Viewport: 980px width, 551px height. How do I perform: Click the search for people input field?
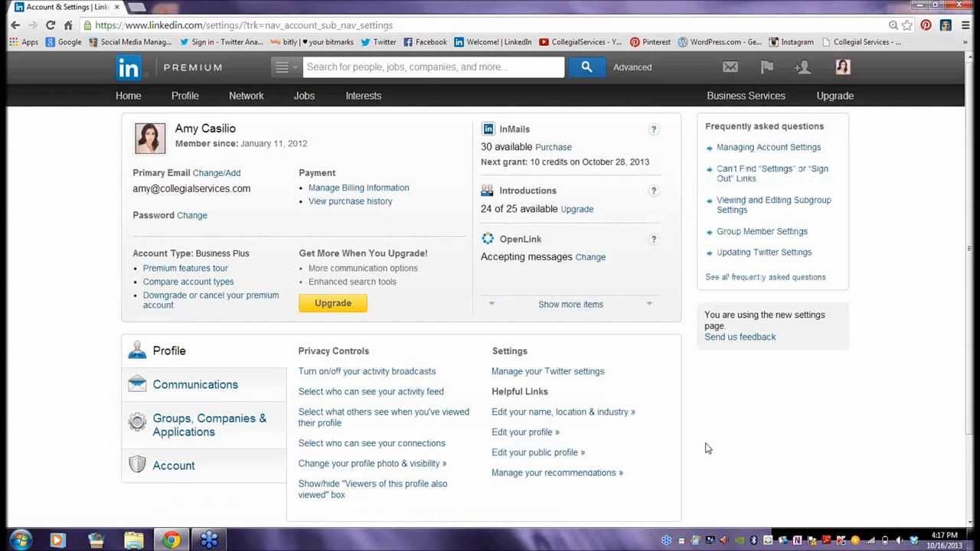pyautogui.click(x=433, y=67)
